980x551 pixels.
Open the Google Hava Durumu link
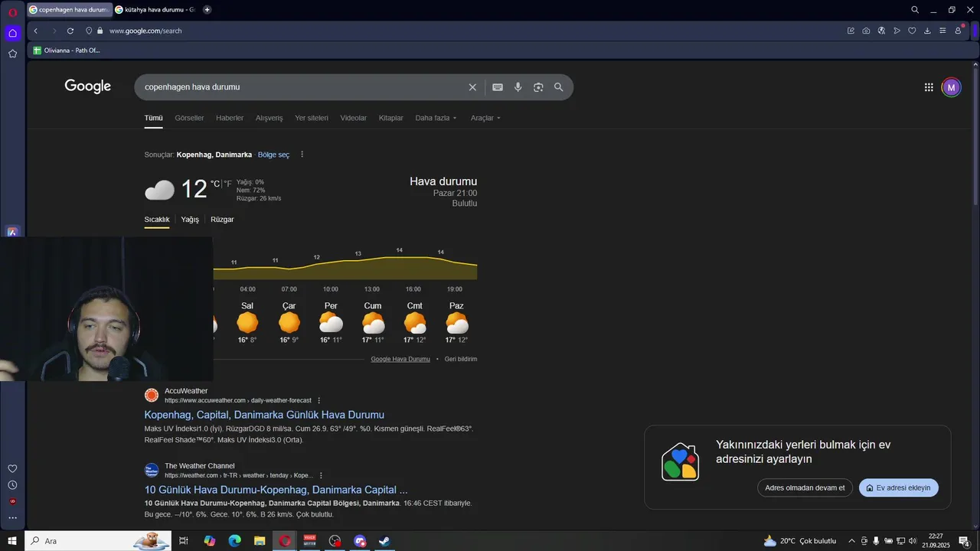(x=400, y=359)
